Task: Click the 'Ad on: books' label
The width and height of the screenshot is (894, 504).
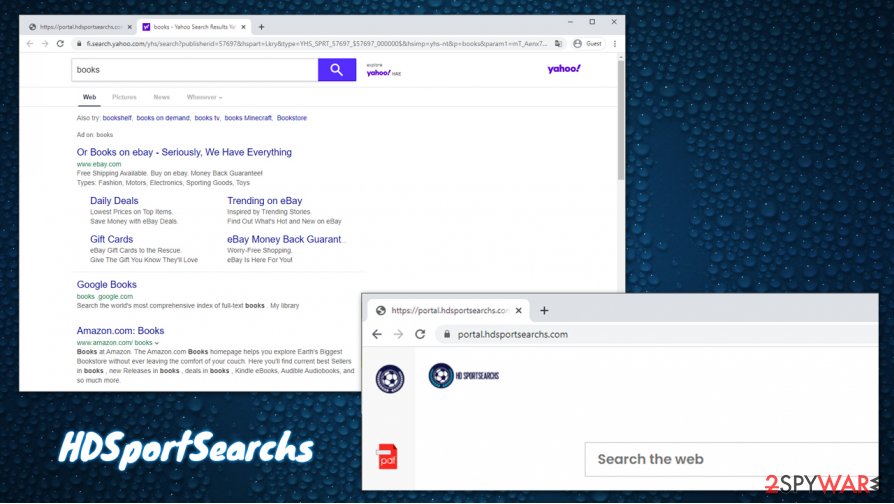Action: pos(95,135)
